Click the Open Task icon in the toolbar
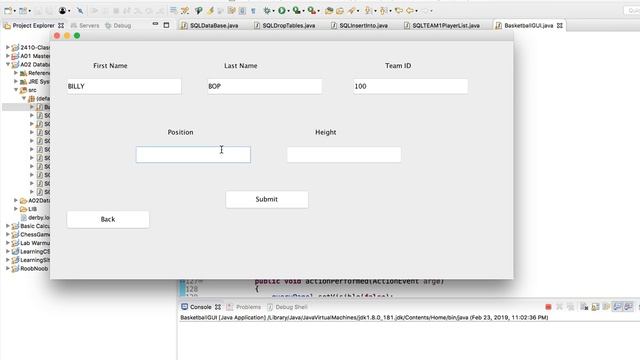Viewport: 640px width, 360px height. [340, 11]
